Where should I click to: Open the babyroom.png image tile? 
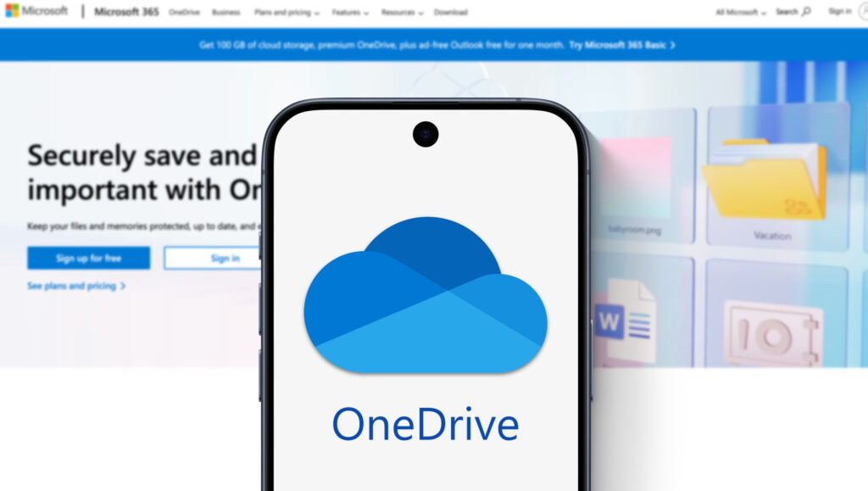[x=636, y=178]
